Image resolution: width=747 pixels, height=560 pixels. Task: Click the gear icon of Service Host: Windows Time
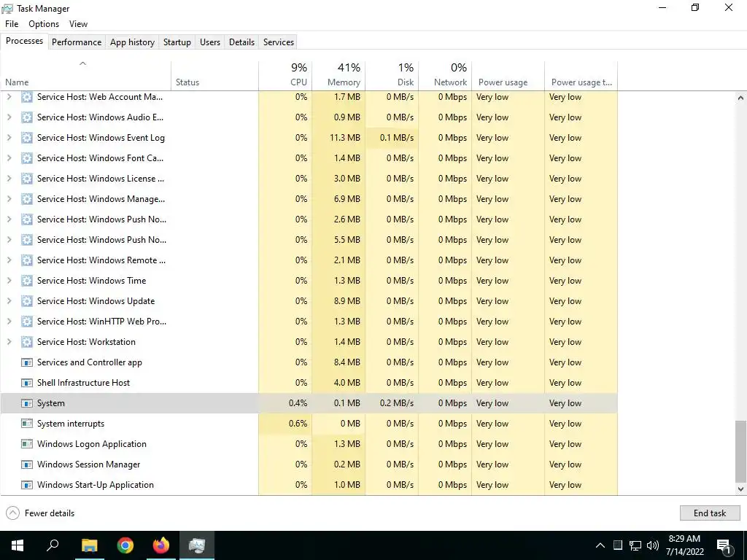coord(27,281)
